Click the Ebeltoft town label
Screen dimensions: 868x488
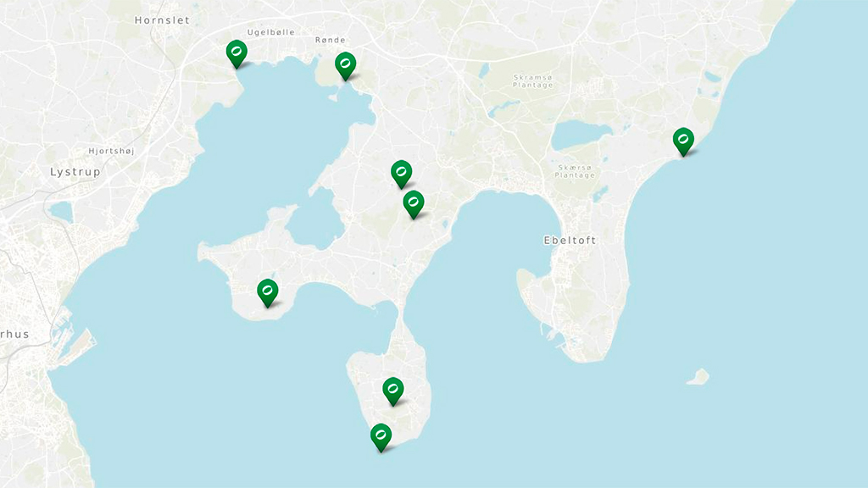click(x=570, y=240)
